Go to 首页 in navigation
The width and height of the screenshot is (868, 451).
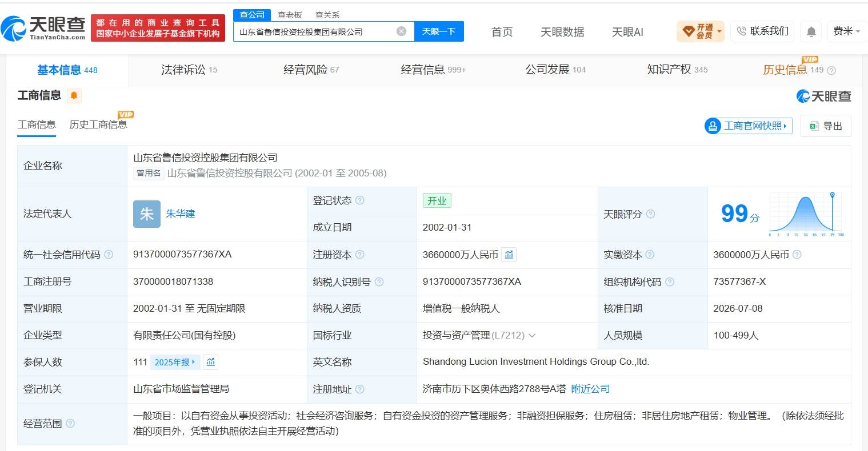click(502, 32)
